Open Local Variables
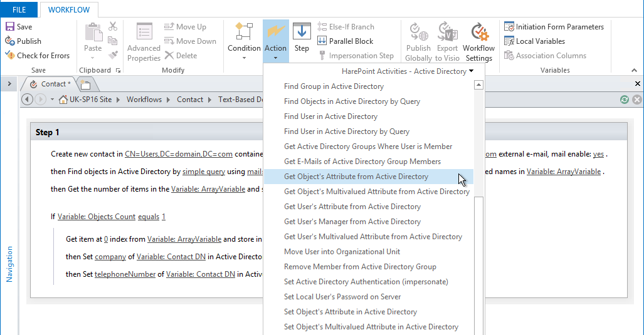 click(x=534, y=41)
